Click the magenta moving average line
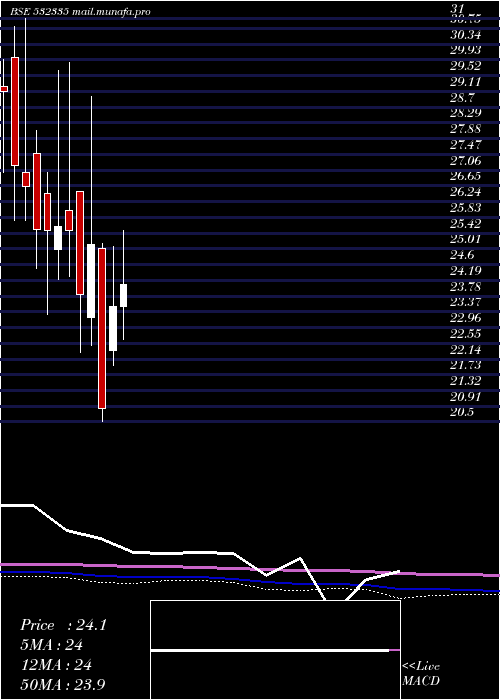 click(250, 569)
